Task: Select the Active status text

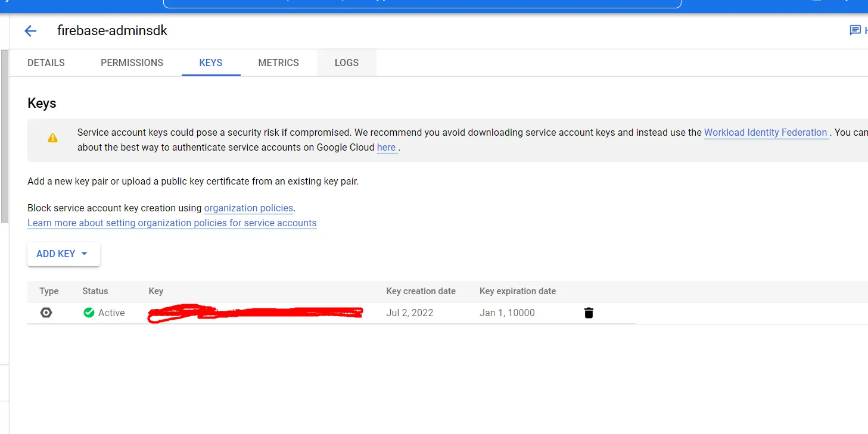Action: point(111,313)
